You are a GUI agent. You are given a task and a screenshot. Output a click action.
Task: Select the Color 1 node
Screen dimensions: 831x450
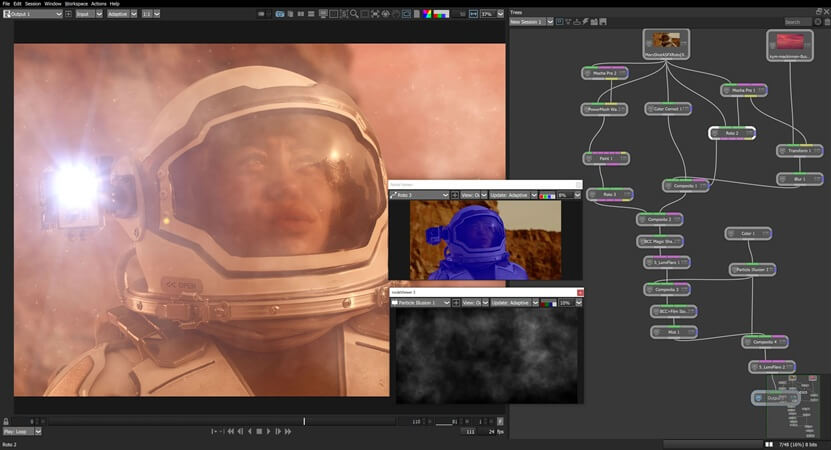click(748, 233)
